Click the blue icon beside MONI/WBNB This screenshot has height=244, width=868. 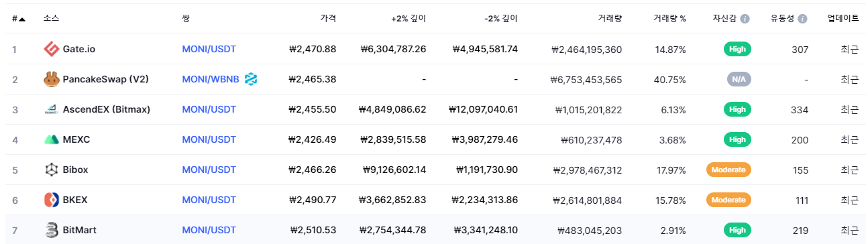(x=251, y=79)
